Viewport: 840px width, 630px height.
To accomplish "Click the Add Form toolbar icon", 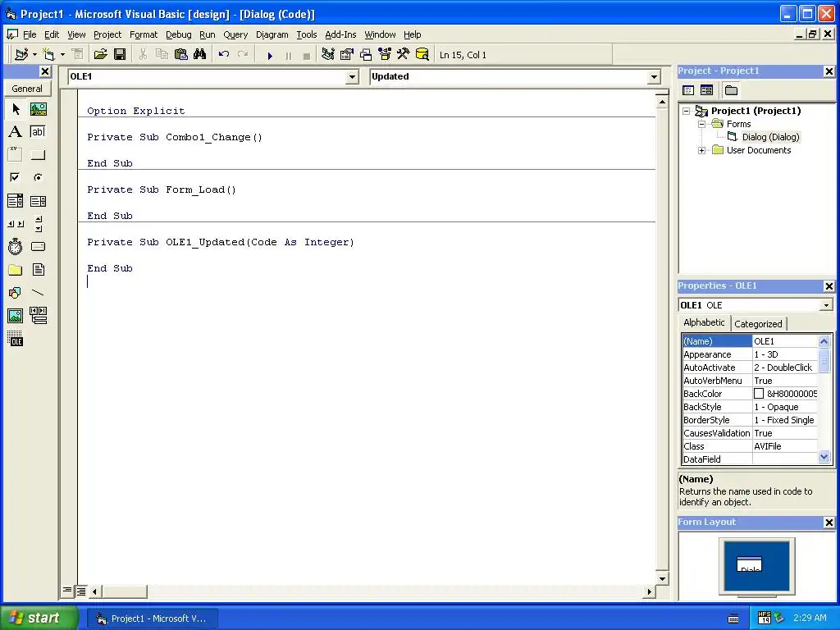I will [x=48, y=55].
